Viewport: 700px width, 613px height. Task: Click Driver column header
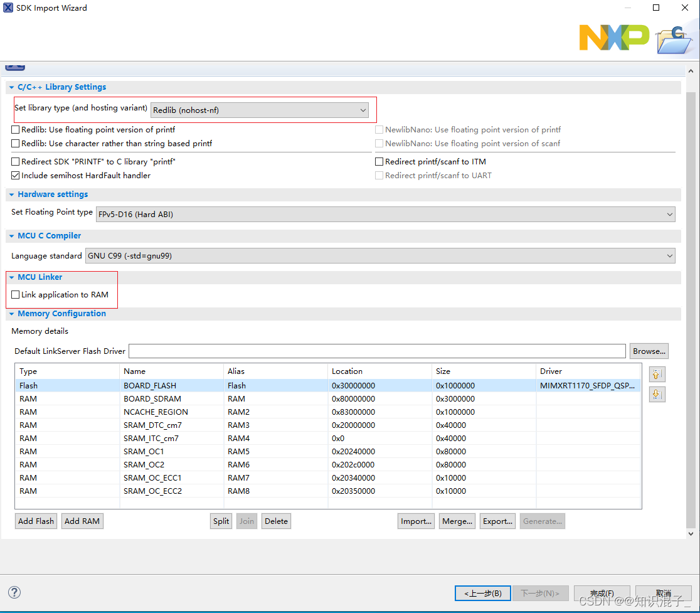point(588,371)
